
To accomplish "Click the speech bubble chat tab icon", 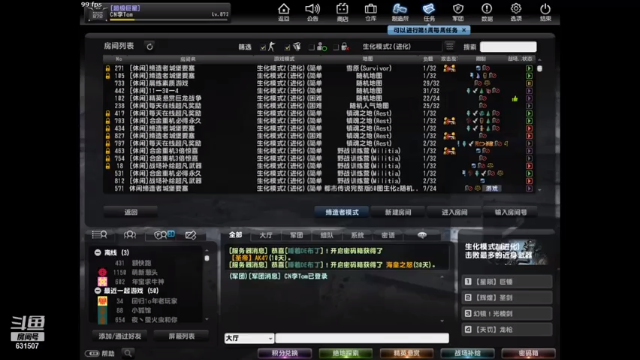I will pos(422,235).
